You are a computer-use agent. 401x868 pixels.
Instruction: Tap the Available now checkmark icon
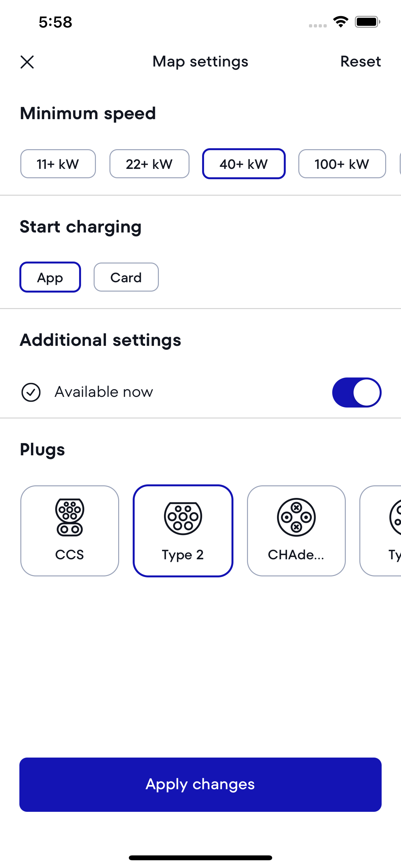[31, 392]
